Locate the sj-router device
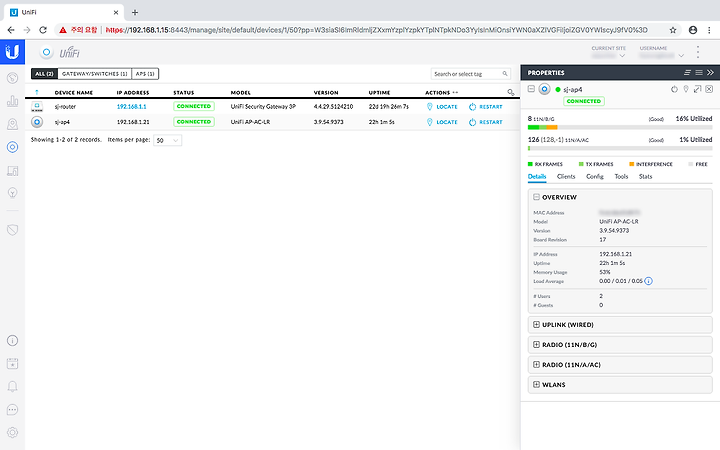 pos(442,107)
